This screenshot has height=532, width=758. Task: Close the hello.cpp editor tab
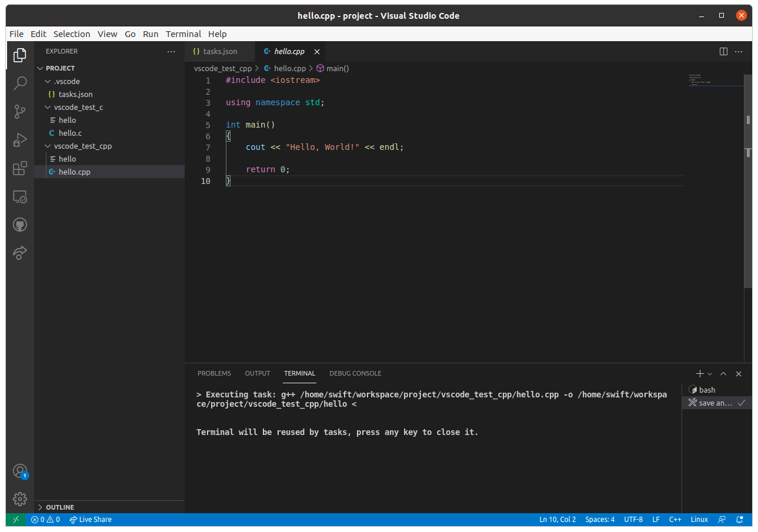[x=317, y=52]
